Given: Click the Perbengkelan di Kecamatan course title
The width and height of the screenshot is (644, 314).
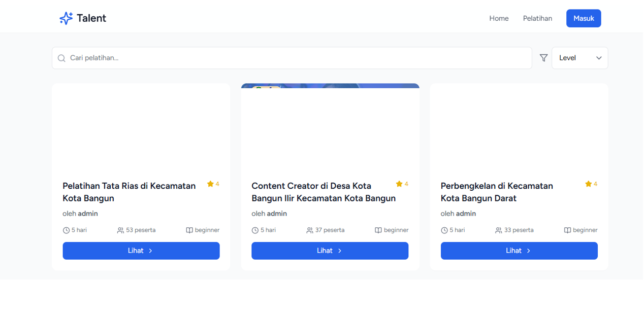Looking at the screenshot, I should tap(496, 192).
